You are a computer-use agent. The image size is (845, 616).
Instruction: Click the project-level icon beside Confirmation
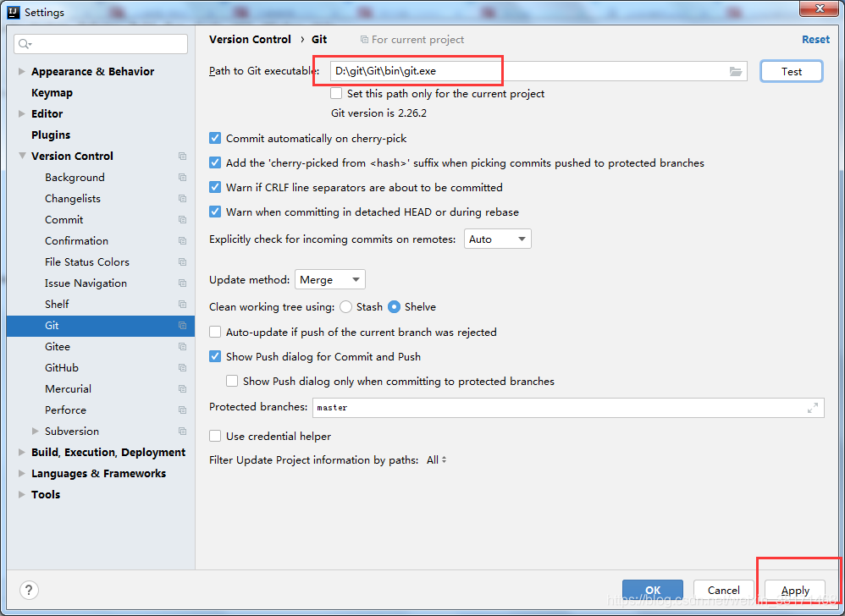[182, 240]
